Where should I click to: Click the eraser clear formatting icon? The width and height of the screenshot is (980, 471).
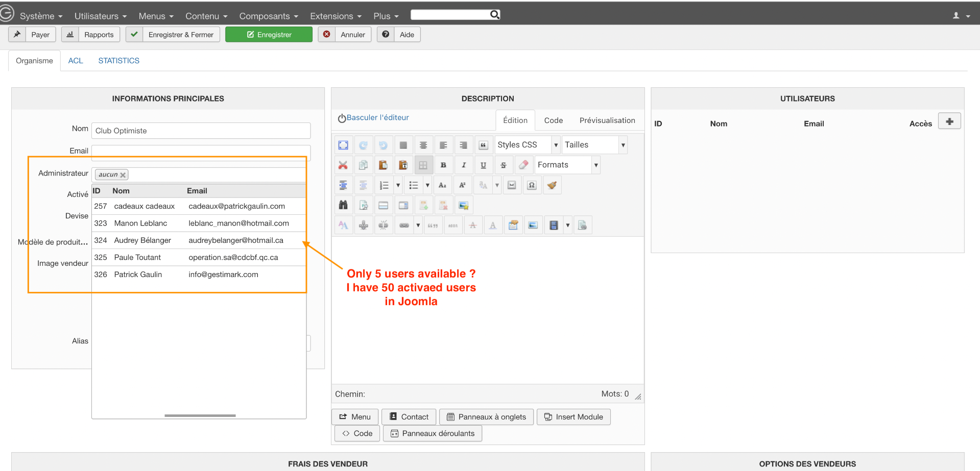pyautogui.click(x=523, y=165)
